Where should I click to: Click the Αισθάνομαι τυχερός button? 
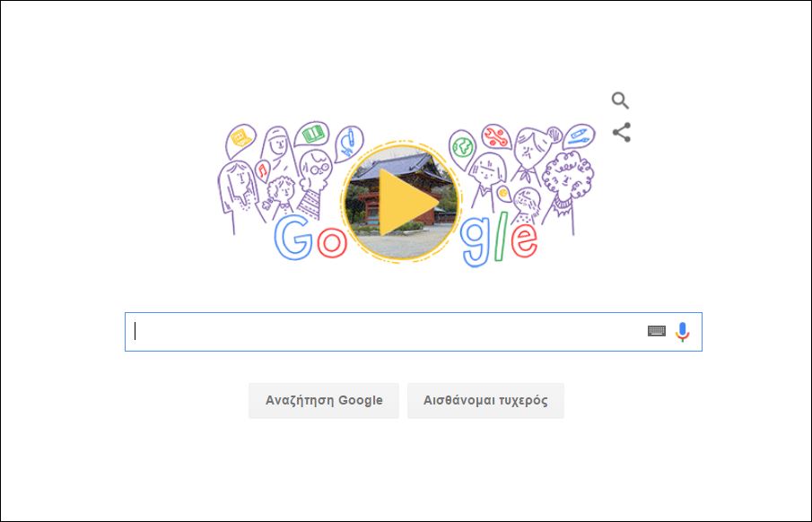pyautogui.click(x=485, y=400)
